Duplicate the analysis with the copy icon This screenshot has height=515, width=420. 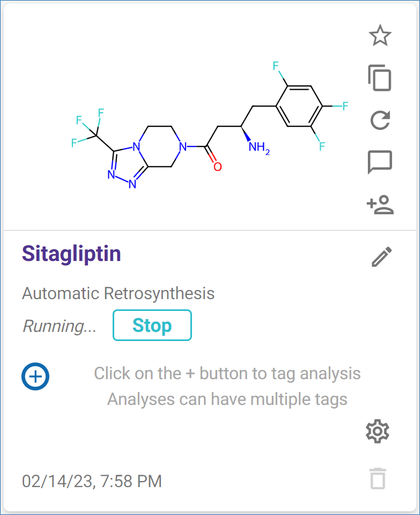380,78
